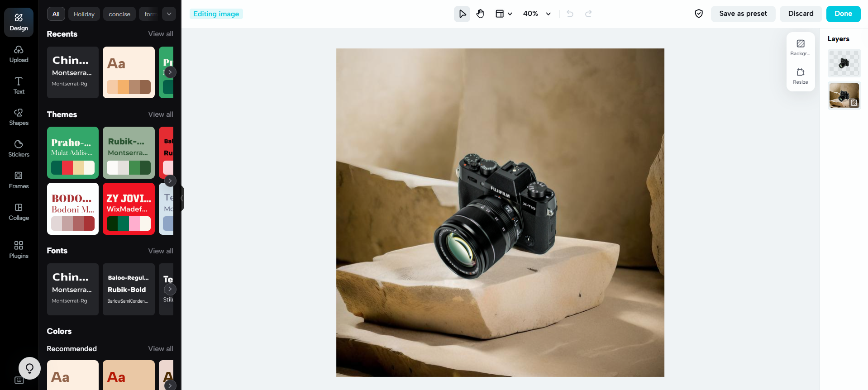Select the cutout camera layer thumbnail
This screenshot has height=390, width=868.
point(844,63)
